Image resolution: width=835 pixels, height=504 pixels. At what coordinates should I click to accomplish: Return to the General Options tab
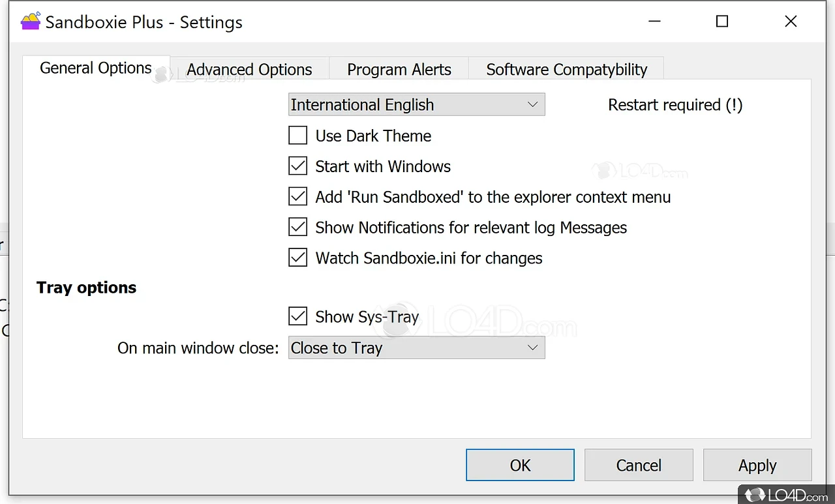(95, 68)
